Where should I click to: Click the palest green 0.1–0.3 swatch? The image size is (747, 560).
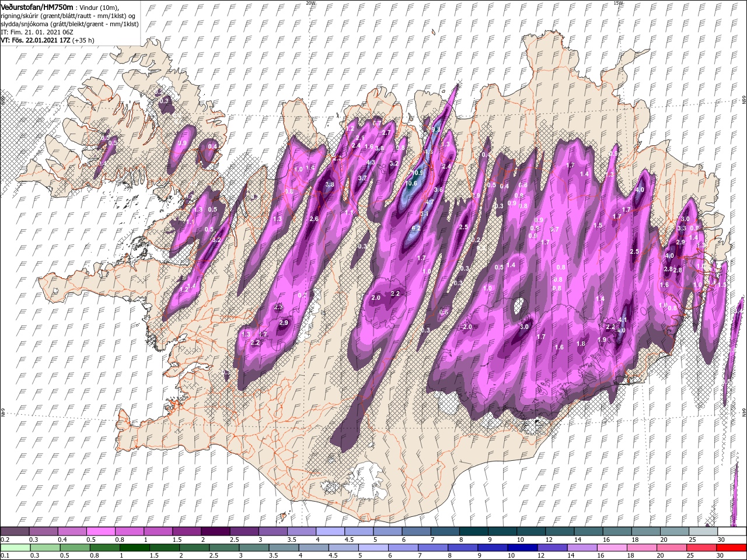15,548
